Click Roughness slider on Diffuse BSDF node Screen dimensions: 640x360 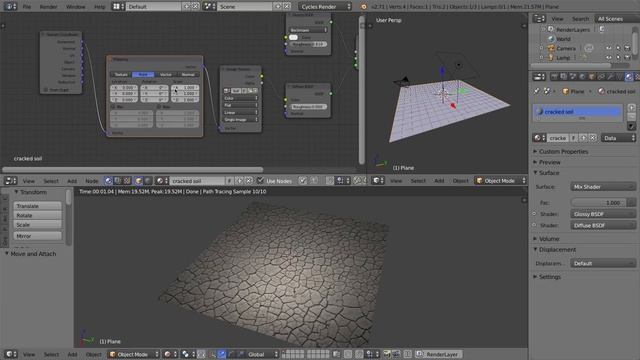click(308, 107)
